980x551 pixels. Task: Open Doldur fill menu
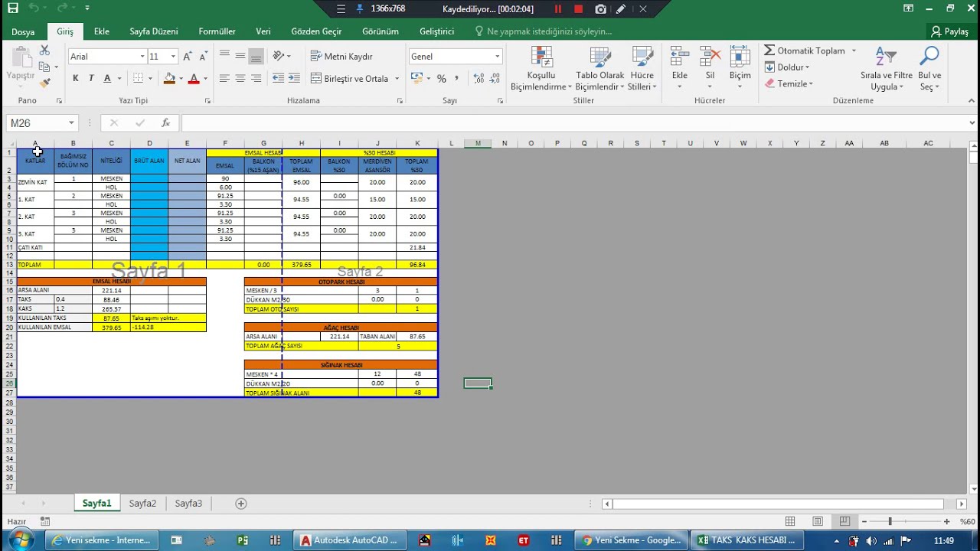point(789,67)
